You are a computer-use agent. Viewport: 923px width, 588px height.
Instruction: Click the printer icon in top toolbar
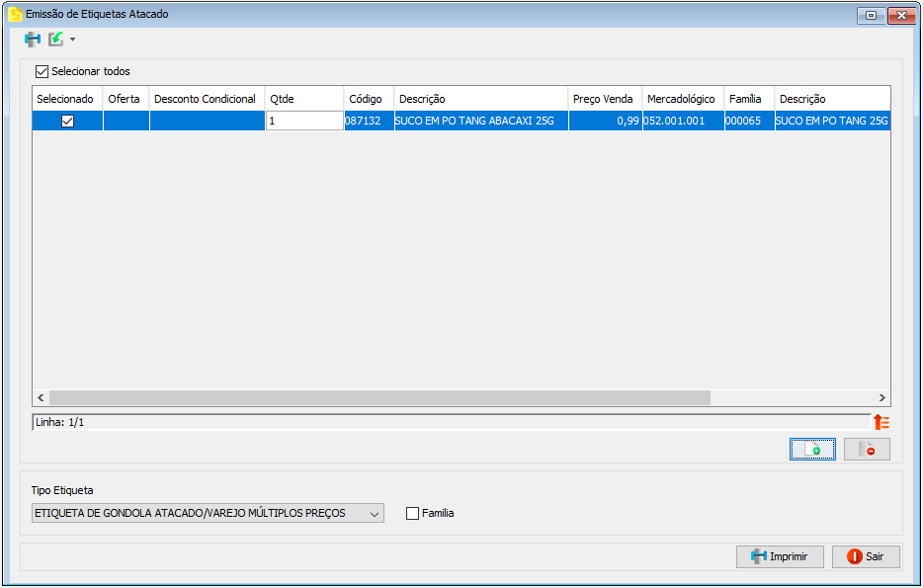coord(33,40)
